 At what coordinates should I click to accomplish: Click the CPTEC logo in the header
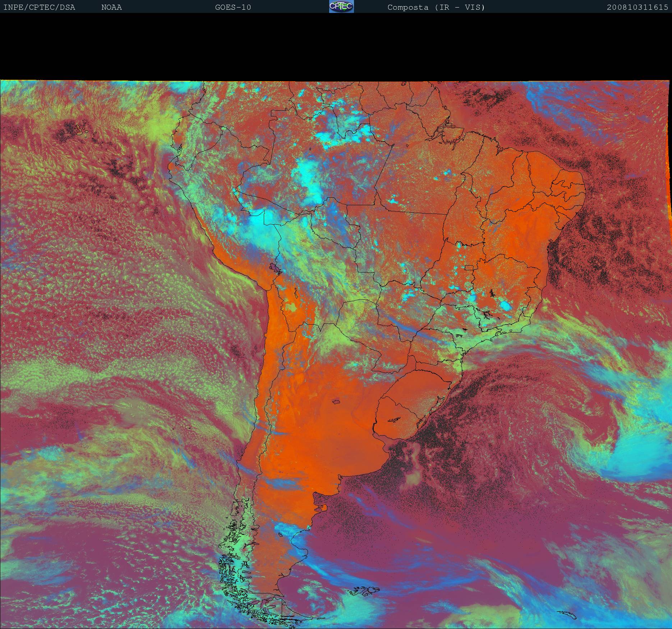tap(341, 6)
